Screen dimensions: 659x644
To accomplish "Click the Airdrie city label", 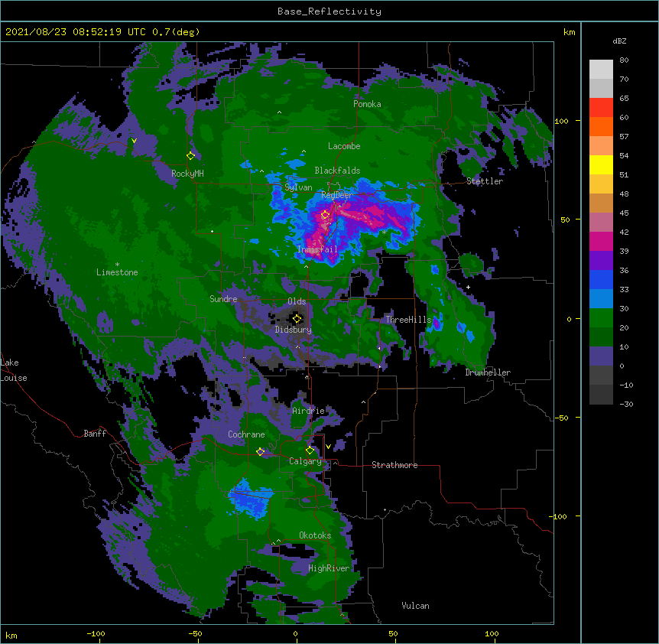I will coord(309,411).
